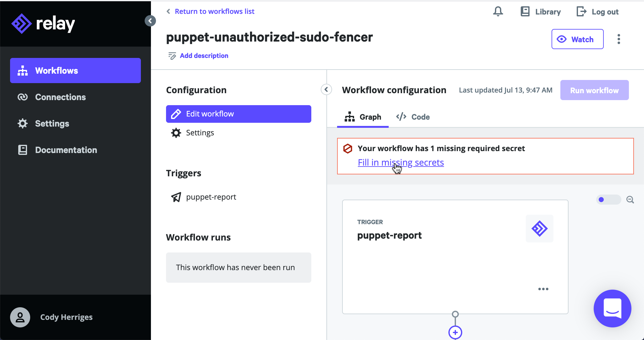644x340 pixels.
Task: Click the relay icon in trigger card
Action: [540, 229]
